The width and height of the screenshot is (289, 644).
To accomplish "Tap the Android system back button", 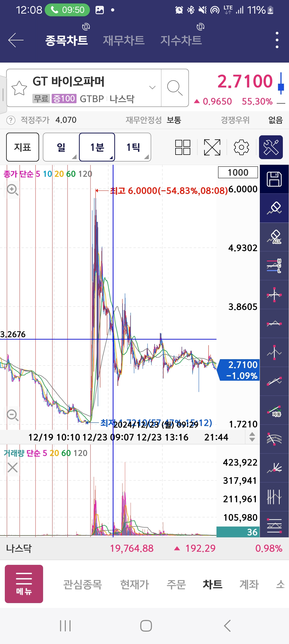I will tap(227, 626).
